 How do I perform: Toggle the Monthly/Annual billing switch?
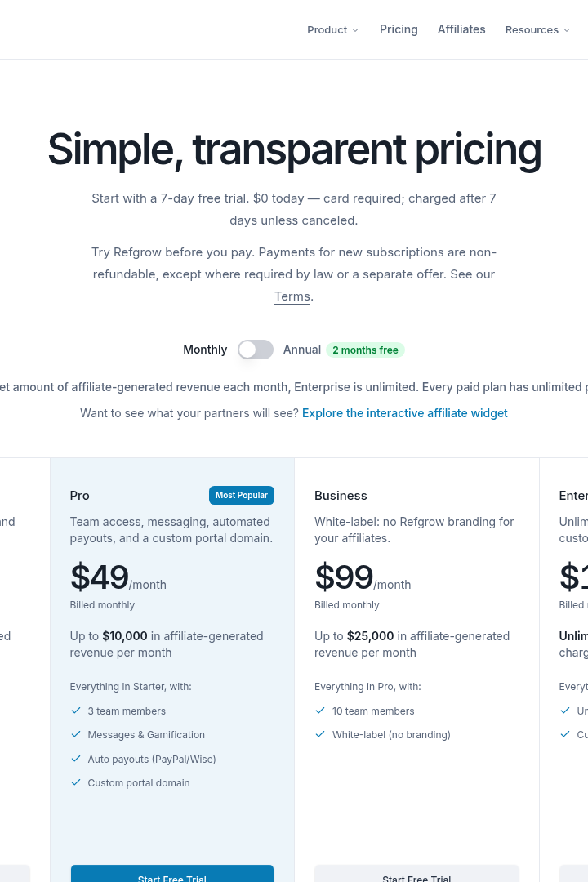point(256,350)
